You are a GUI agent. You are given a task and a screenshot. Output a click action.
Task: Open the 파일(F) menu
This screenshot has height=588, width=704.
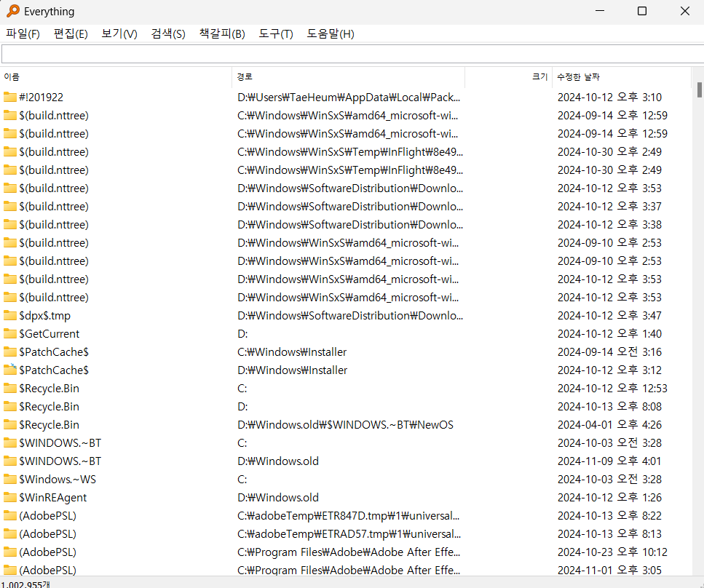pos(23,34)
